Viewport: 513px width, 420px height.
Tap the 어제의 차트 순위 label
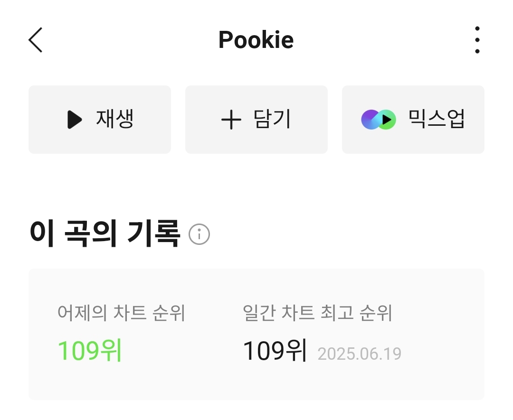(121, 313)
